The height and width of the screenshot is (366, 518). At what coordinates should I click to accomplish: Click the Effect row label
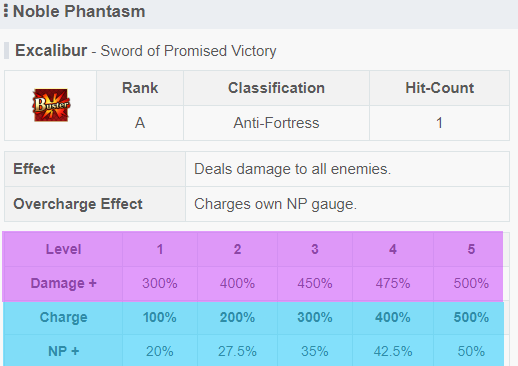34,169
